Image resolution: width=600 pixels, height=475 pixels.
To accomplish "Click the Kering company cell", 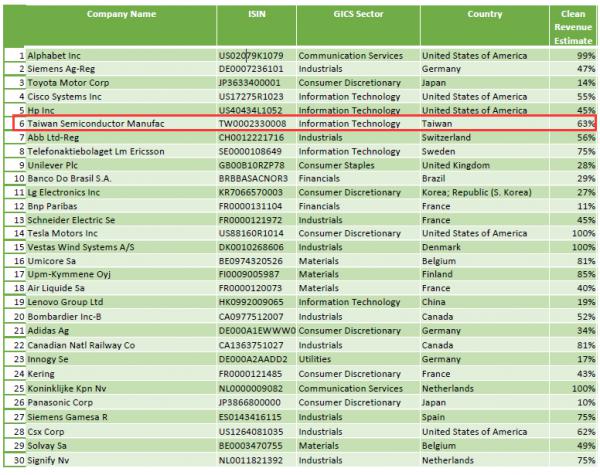I will pyautogui.click(x=121, y=374).
